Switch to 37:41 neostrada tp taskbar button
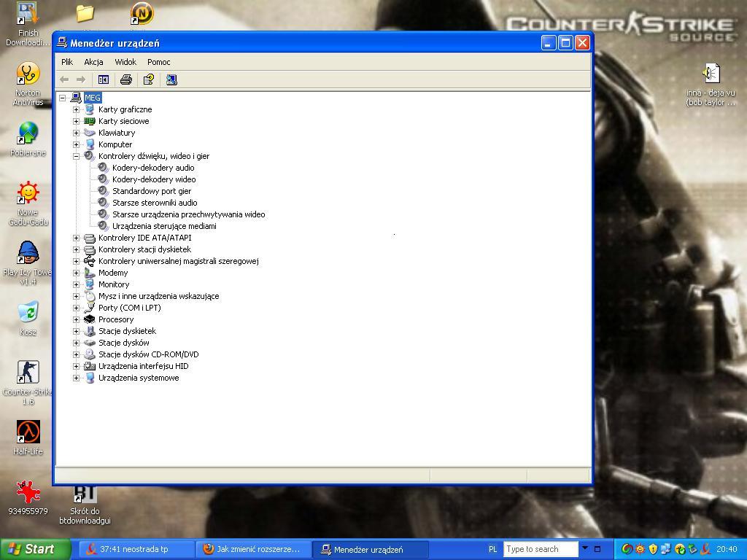Screen dimensions: 747x560 coord(135,550)
